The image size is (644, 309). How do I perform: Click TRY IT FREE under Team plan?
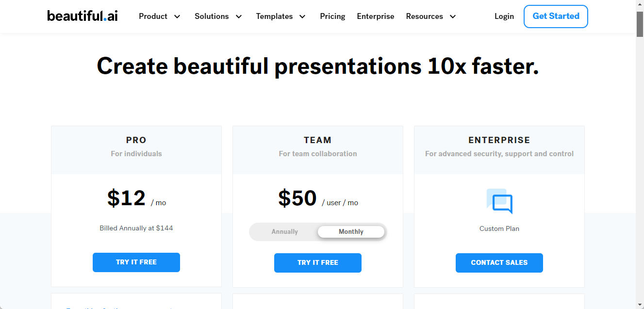(318, 263)
